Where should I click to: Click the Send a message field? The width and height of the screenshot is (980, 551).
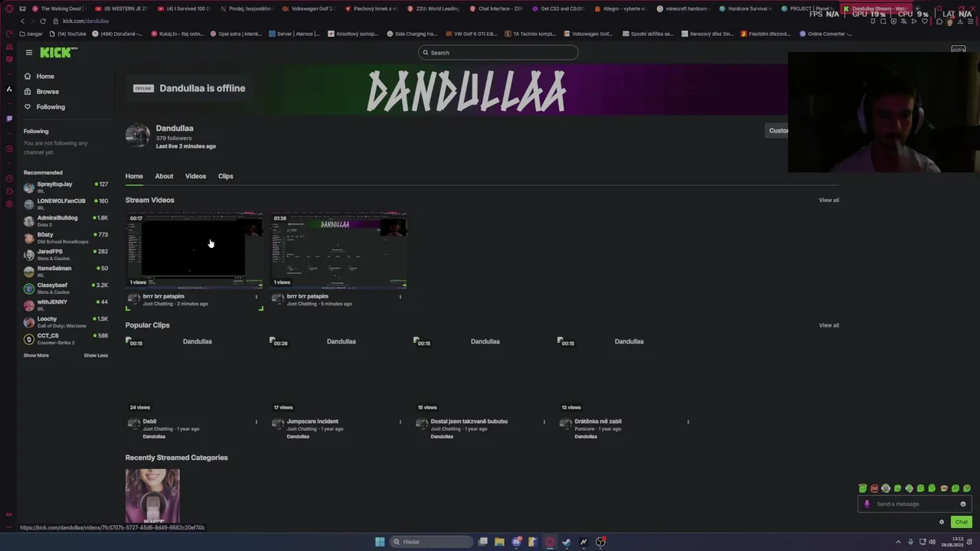[x=915, y=504]
